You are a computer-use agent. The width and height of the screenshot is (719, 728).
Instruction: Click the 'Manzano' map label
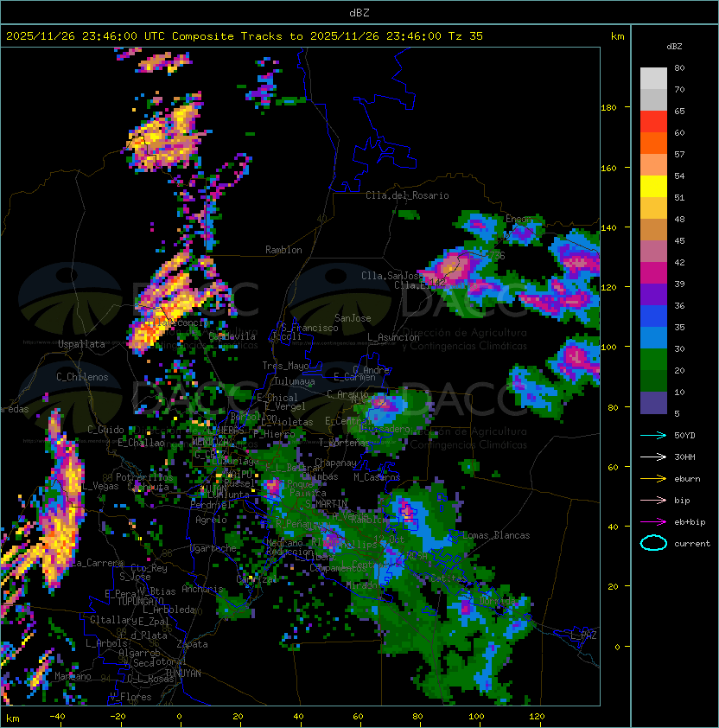pyautogui.click(x=73, y=676)
